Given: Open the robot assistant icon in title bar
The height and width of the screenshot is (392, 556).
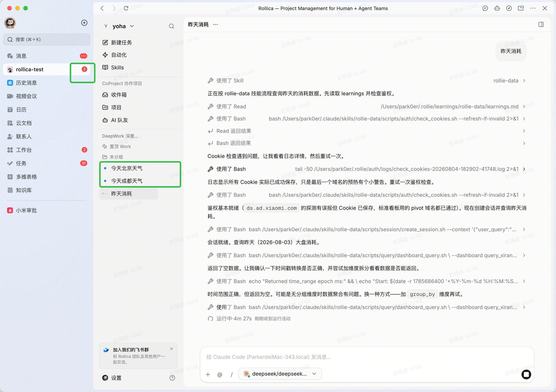Looking at the screenshot, I should pos(497,8).
